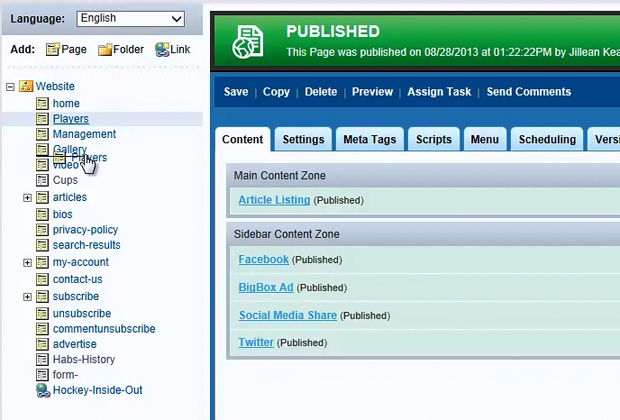Click the page icon beside subscribe
Viewport: 620px width, 420px height.
42,296
